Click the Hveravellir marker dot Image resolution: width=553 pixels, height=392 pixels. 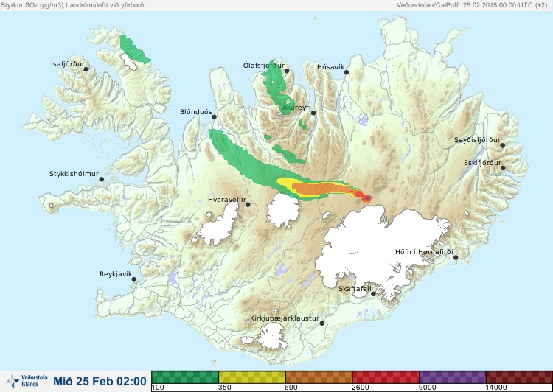coord(248,204)
